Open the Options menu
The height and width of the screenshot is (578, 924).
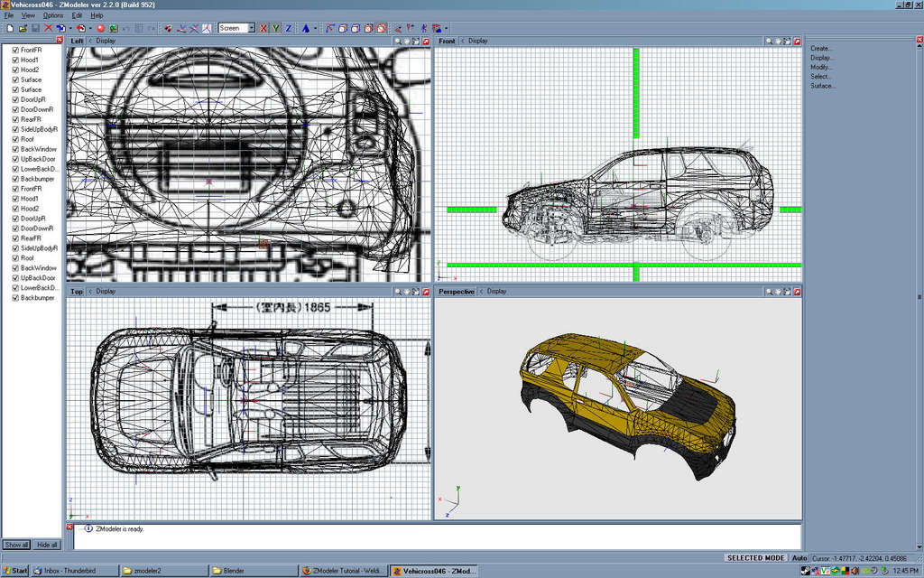click(x=53, y=15)
